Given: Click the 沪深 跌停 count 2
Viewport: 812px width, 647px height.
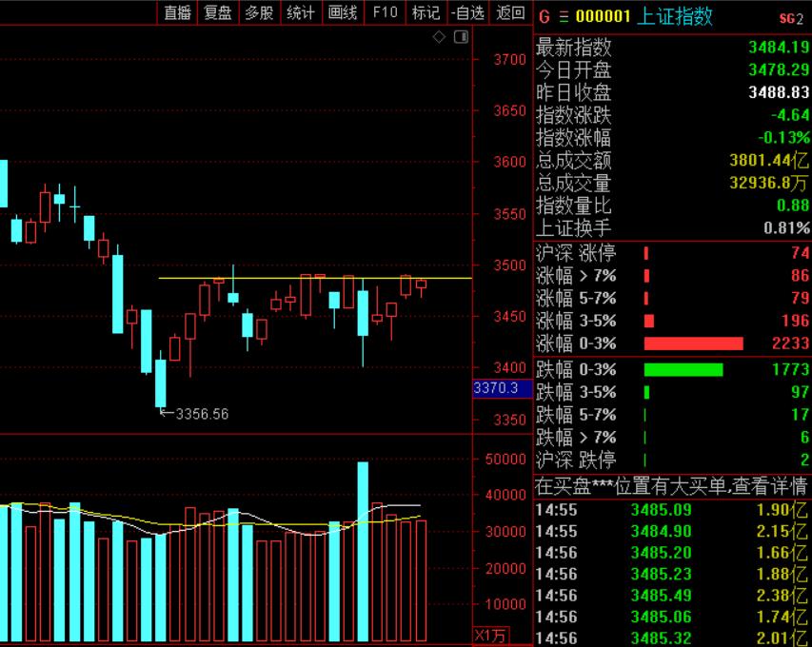Looking at the screenshot, I should point(804,460).
